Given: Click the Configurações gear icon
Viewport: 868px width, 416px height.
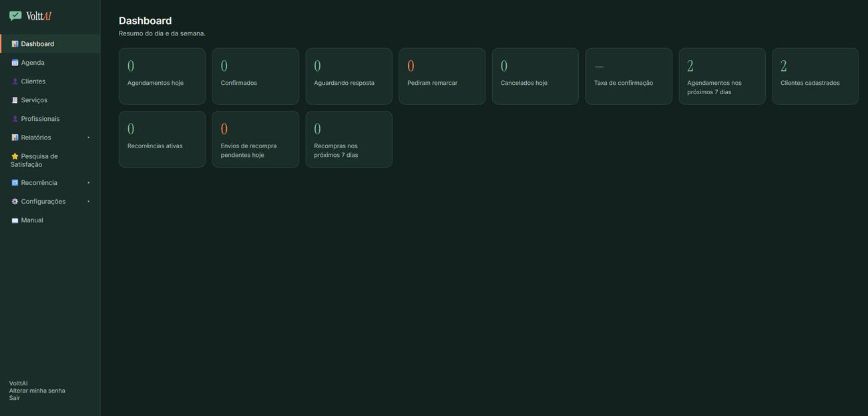Looking at the screenshot, I should 15,202.
